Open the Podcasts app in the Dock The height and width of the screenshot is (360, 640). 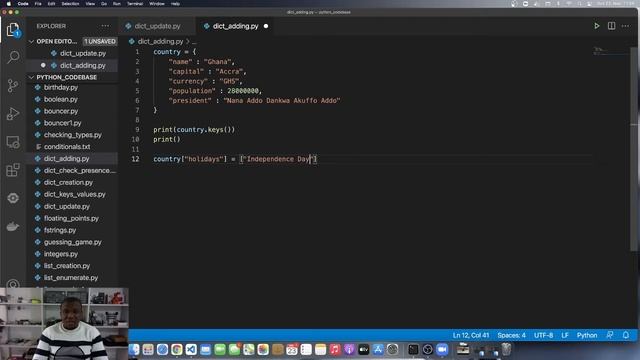(x=349, y=349)
